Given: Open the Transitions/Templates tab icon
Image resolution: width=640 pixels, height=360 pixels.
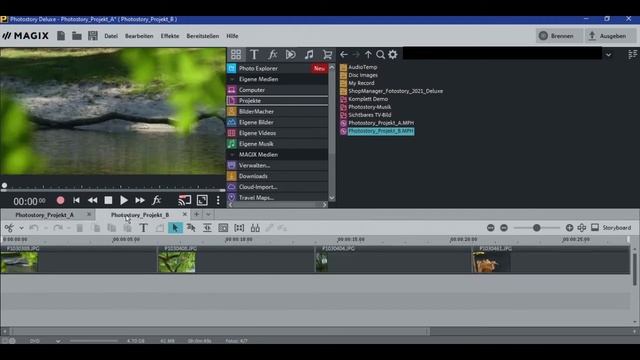Looking at the screenshot, I should (x=291, y=54).
